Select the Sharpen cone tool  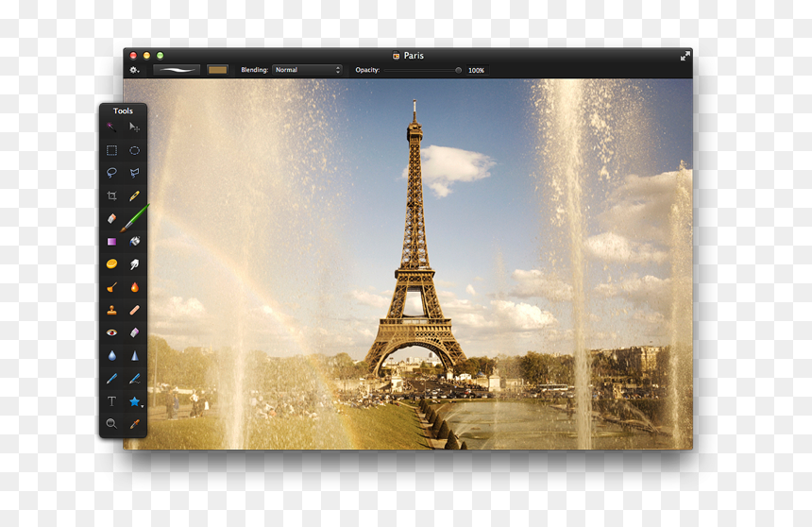coord(134,355)
